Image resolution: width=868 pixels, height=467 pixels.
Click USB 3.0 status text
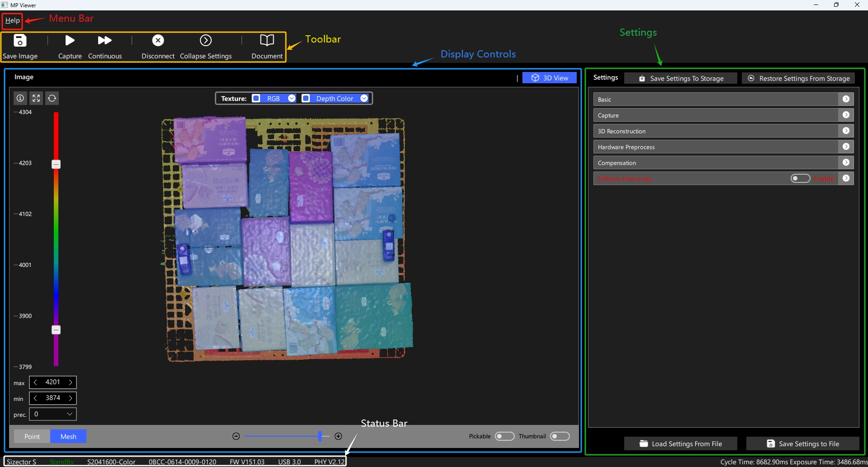coord(289,462)
